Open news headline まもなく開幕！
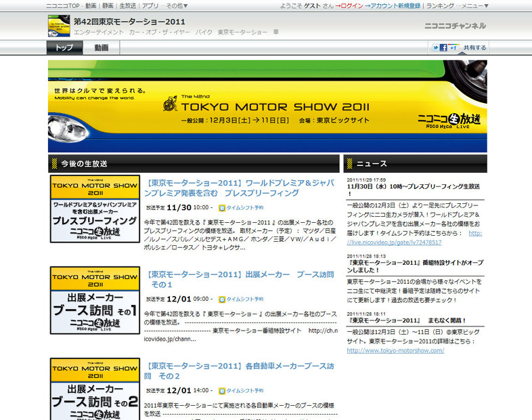 tap(407, 320)
